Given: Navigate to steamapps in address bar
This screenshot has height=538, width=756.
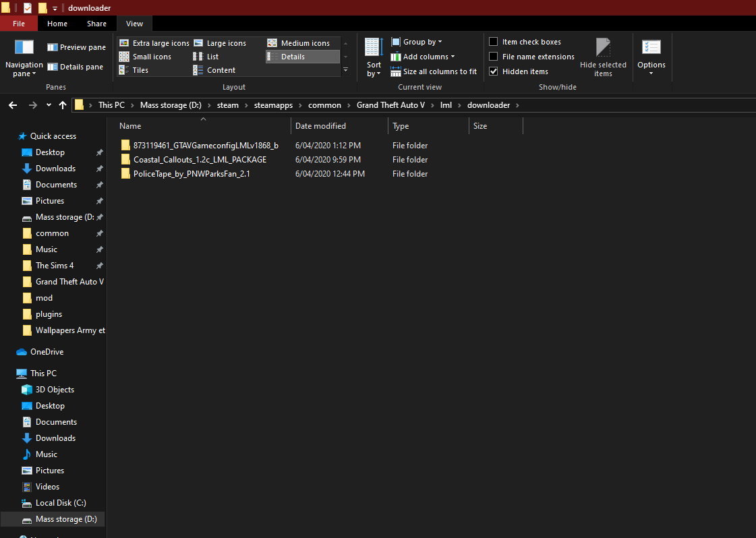Looking at the screenshot, I should (x=273, y=105).
